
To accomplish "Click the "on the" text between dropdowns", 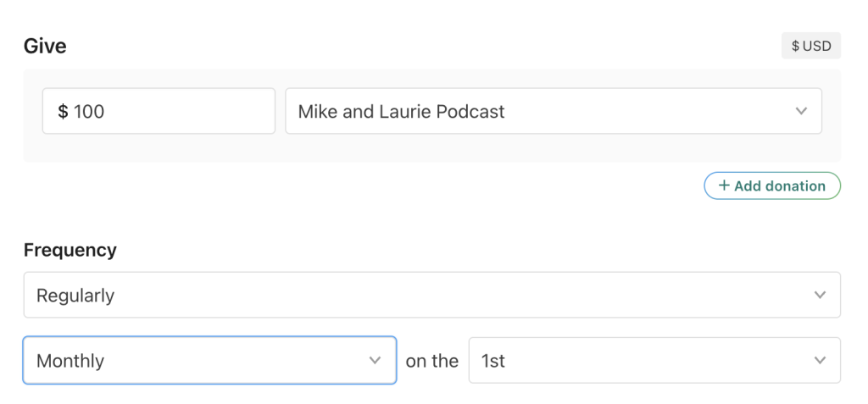I will point(432,361).
